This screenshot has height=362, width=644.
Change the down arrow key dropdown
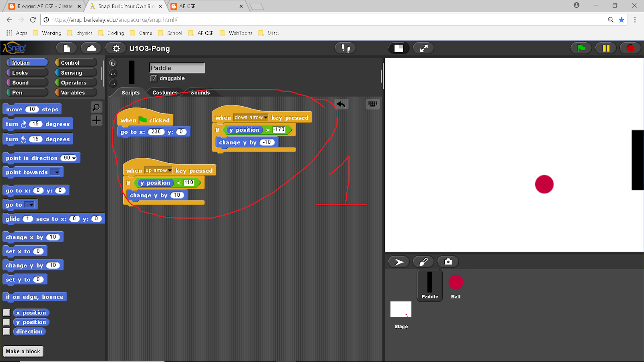tap(251, 117)
